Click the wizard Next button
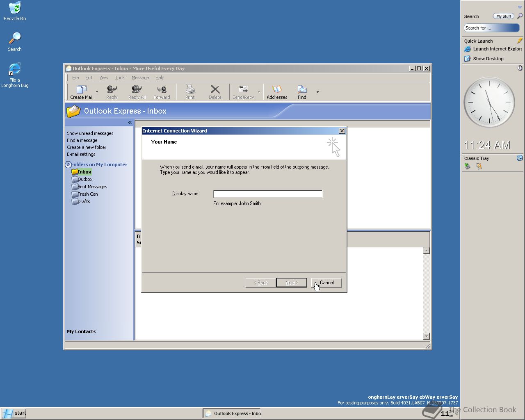This screenshot has width=525, height=420. coord(291,283)
